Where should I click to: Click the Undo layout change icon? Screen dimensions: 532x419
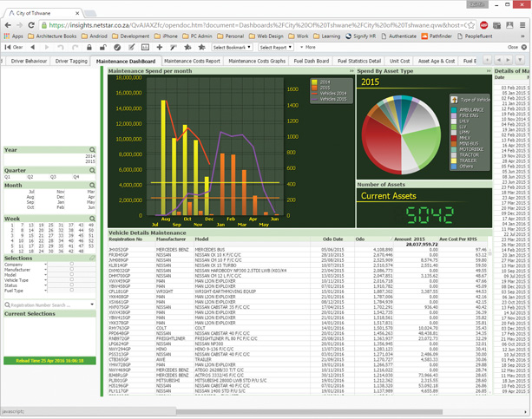61,47
